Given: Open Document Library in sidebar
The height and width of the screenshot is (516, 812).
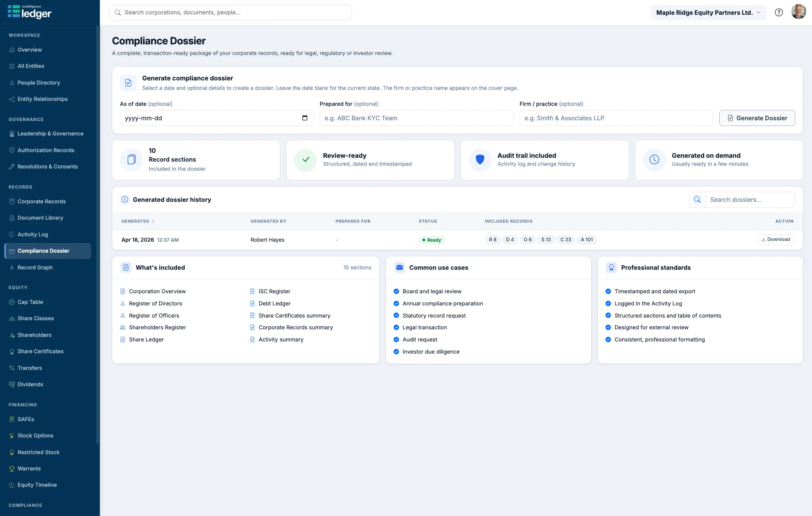Looking at the screenshot, I should (x=47, y=218).
